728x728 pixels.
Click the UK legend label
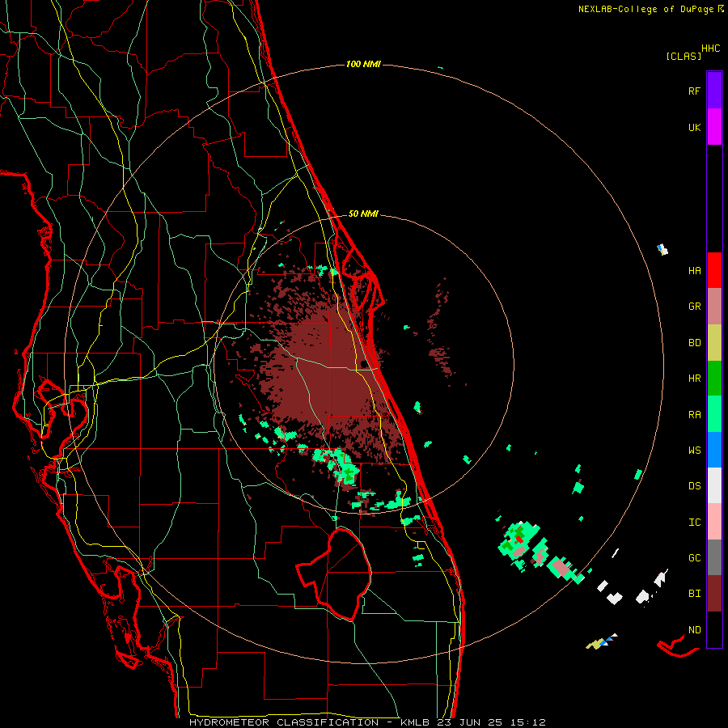click(694, 127)
